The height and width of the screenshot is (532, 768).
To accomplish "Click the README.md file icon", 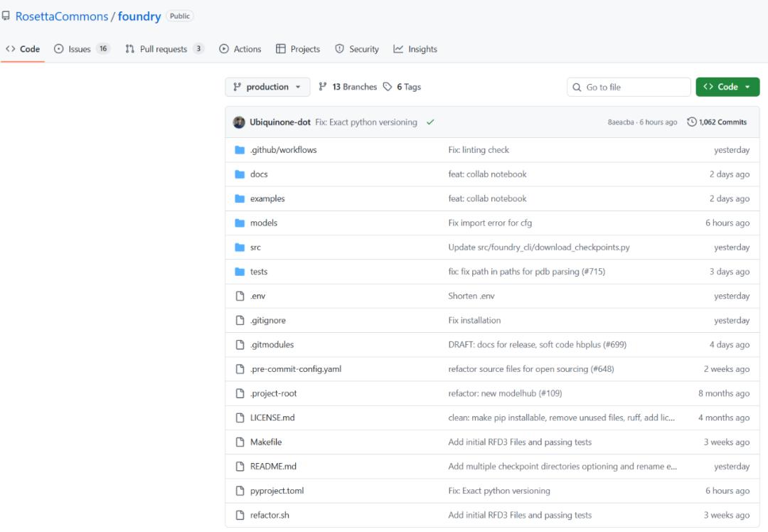I will (240, 467).
